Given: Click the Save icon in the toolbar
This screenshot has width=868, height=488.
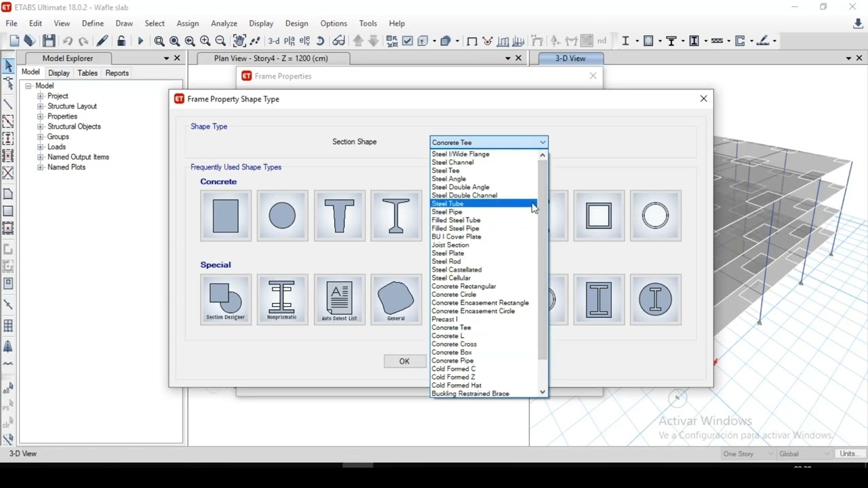Looking at the screenshot, I should click(x=49, y=41).
